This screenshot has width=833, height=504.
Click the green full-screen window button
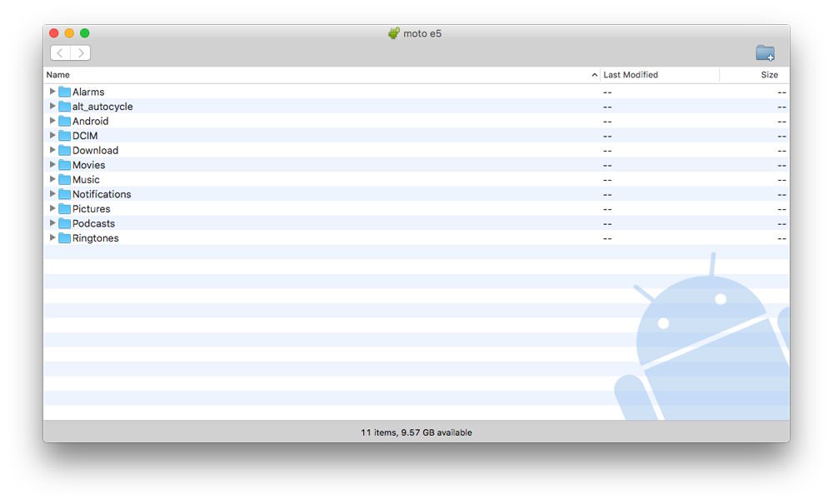(84, 33)
